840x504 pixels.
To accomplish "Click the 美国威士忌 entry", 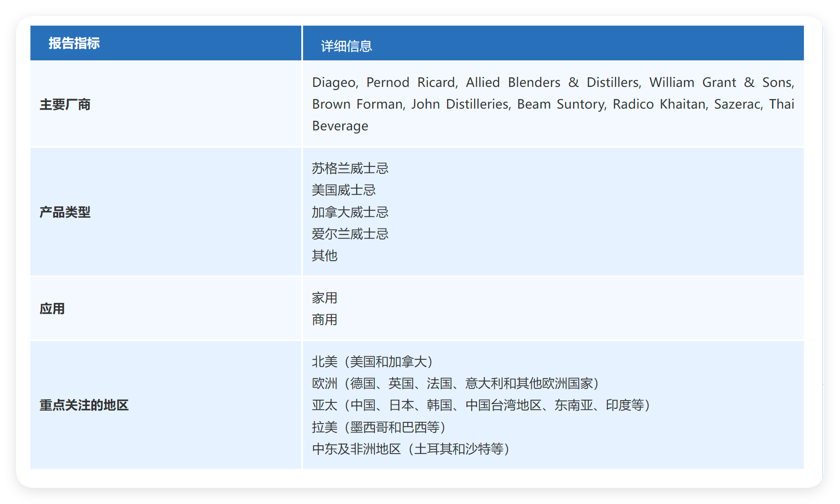I will click(343, 190).
